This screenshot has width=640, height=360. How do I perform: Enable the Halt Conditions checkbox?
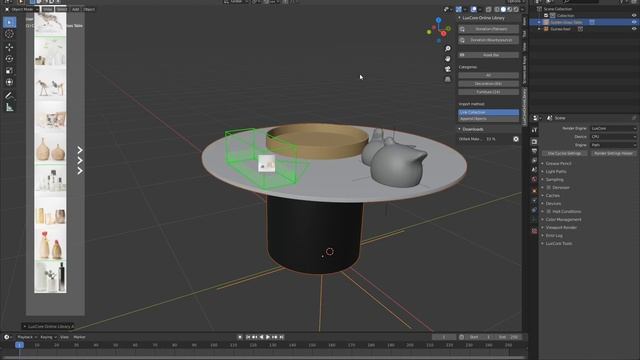click(x=549, y=211)
